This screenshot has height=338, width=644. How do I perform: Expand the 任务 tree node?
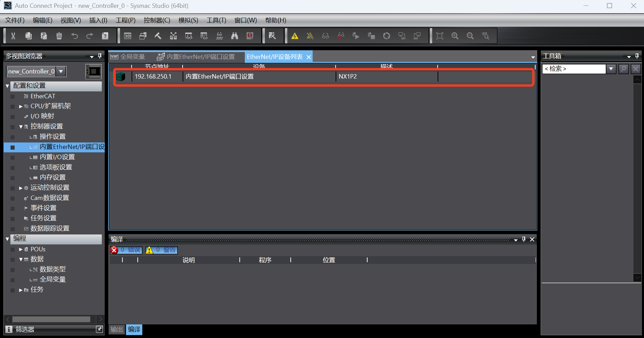point(21,290)
